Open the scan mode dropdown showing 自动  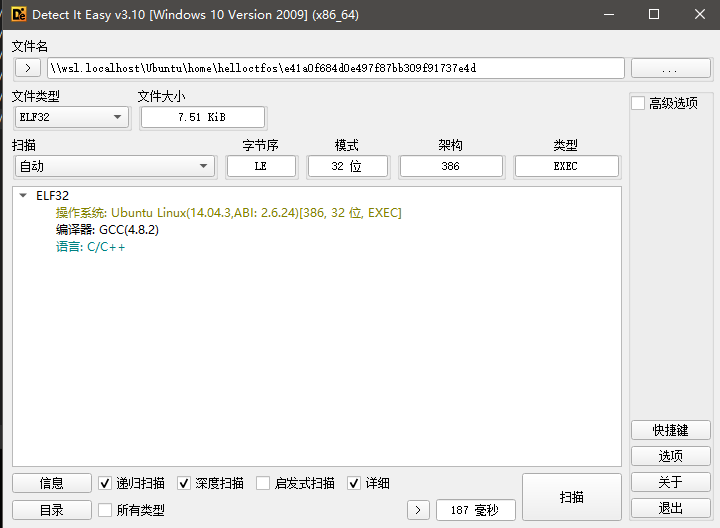pyautogui.click(x=114, y=166)
